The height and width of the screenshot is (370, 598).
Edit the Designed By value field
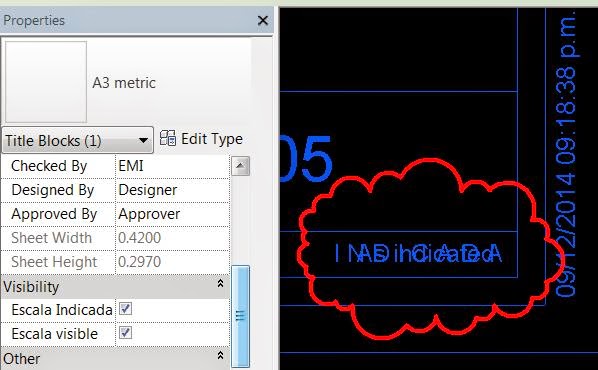pyautogui.click(x=172, y=190)
